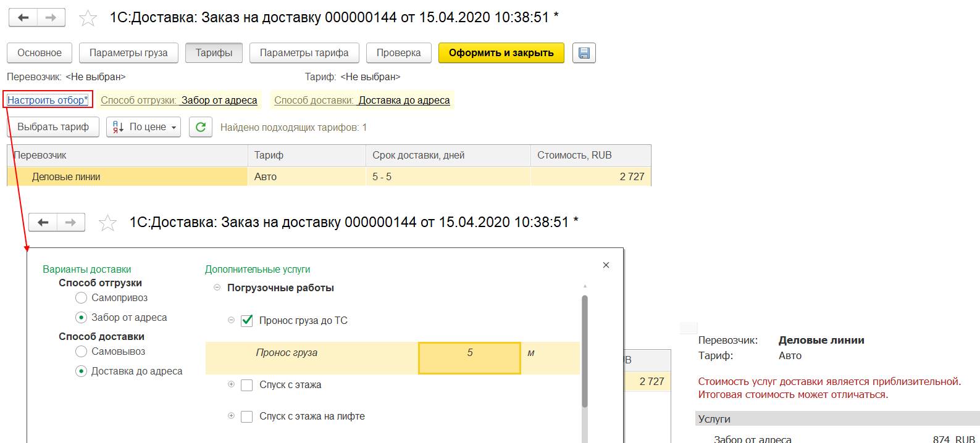Expand the Спуск с этажа на лифте item
The image size is (980, 443).
[x=232, y=416]
